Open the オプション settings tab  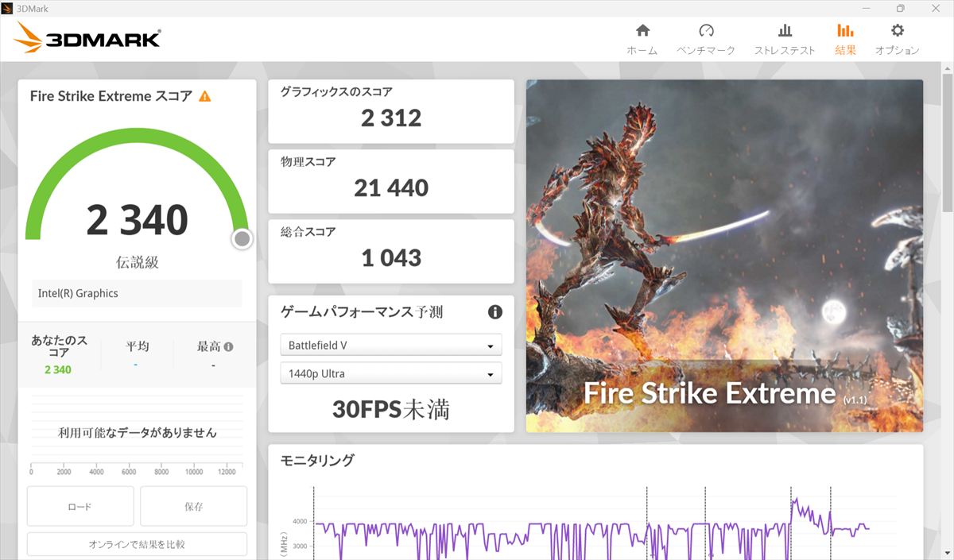[x=898, y=40]
